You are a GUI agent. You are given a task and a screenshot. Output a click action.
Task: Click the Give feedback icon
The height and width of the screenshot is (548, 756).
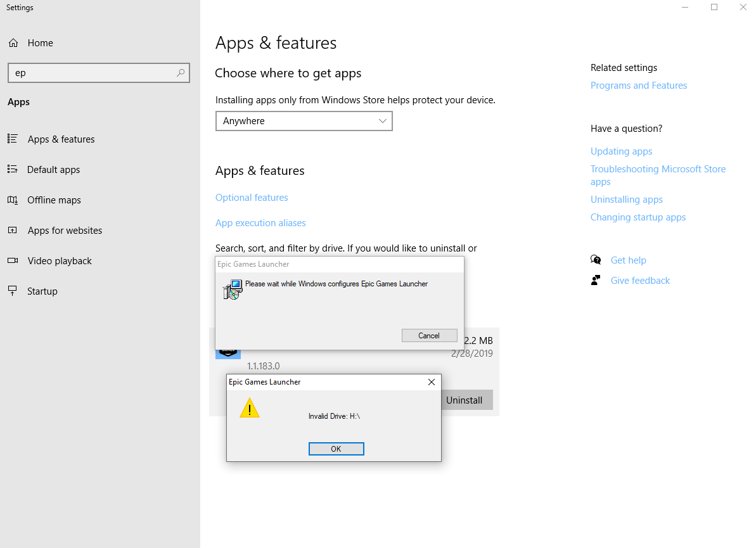(596, 281)
